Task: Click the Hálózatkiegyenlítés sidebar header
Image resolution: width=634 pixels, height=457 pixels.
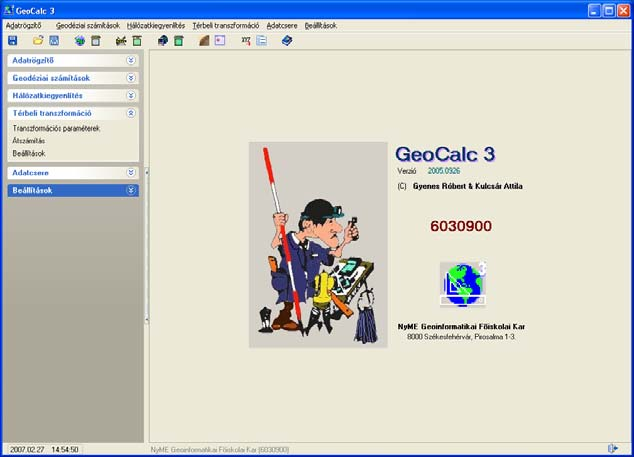Action: point(73,95)
